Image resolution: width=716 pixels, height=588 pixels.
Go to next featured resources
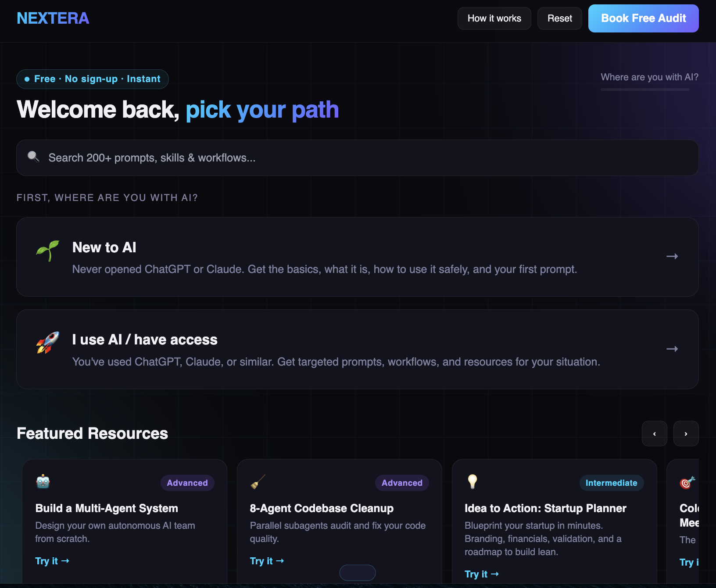click(x=686, y=434)
